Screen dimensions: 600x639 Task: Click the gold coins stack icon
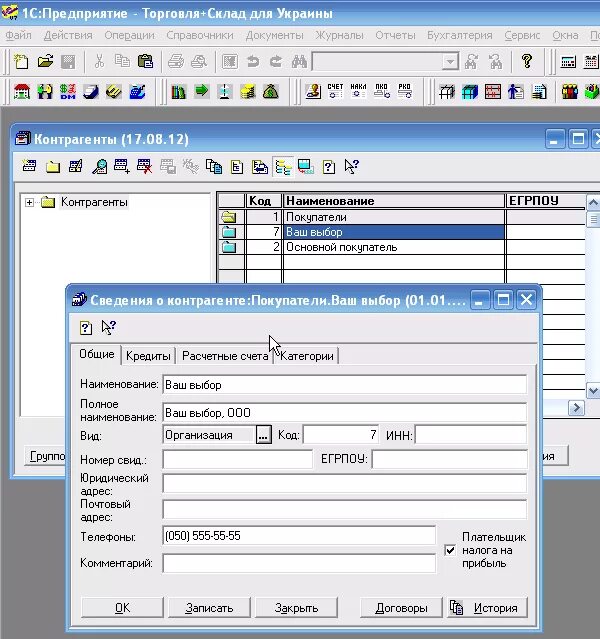(247, 91)
